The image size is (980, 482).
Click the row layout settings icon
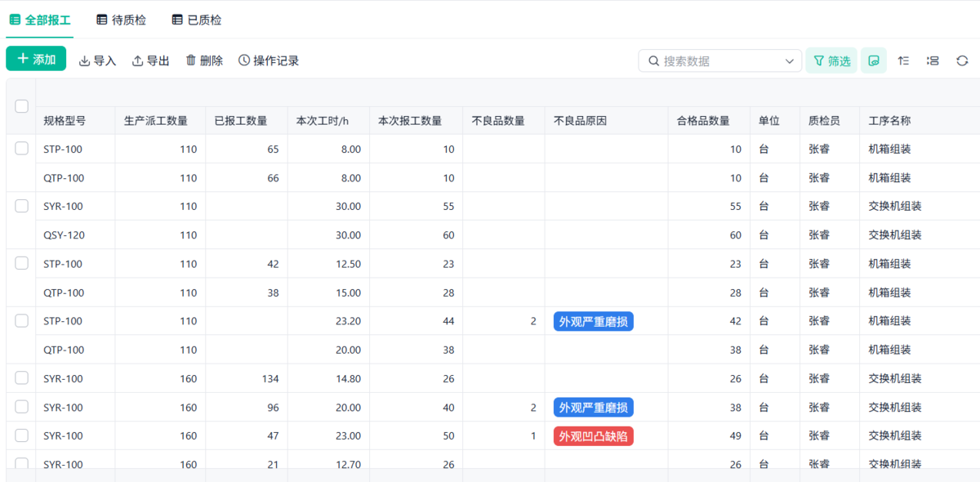pyautogui.click(x=933, y=60)
